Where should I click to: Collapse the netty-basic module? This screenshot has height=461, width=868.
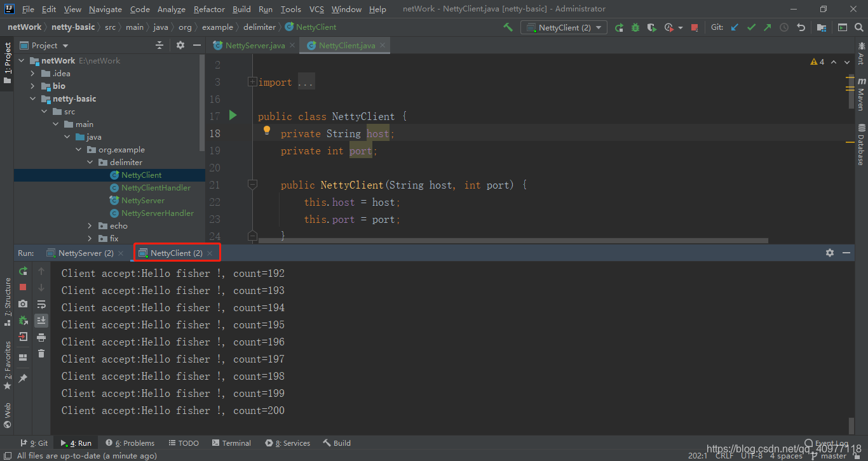tap(33, 99)
